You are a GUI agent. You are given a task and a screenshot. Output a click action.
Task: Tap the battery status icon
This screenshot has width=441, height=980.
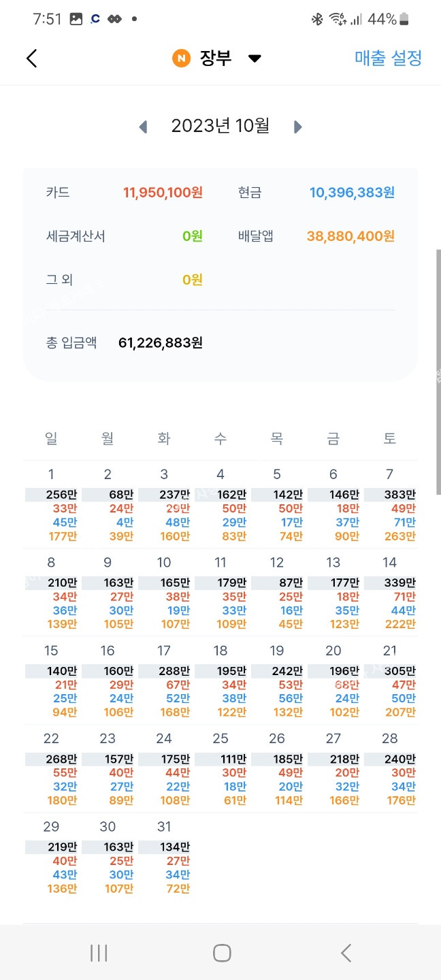404,19
